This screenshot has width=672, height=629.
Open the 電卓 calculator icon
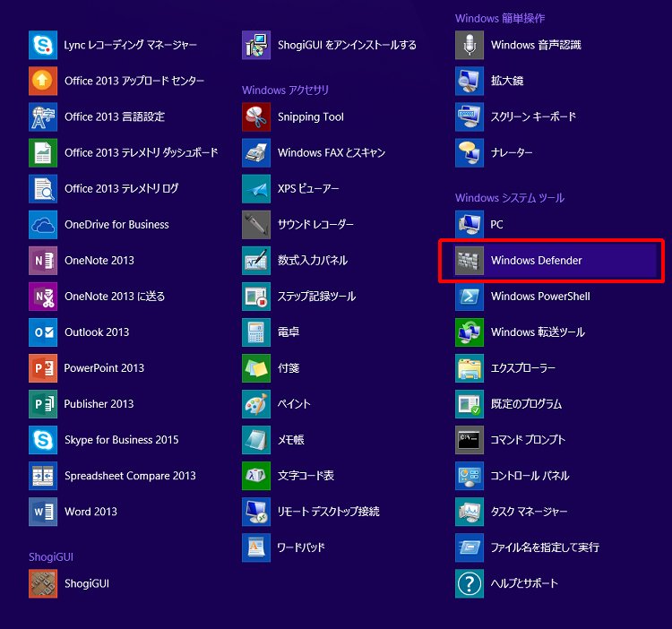pyautogui.click(x=256, y=332)
